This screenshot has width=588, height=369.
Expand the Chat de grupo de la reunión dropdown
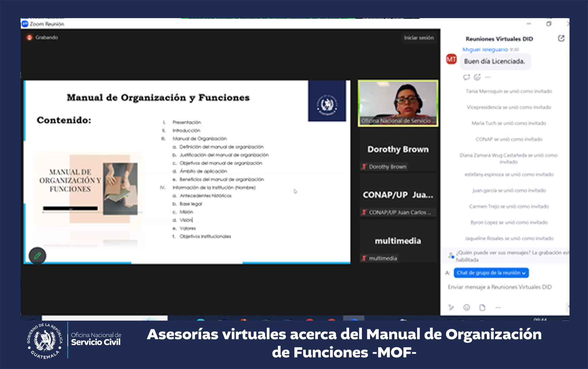491,273
